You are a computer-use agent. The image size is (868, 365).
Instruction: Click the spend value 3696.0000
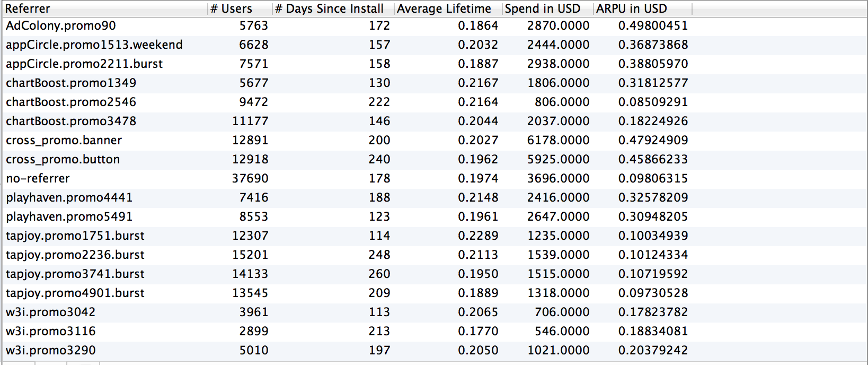click(558, 178)
